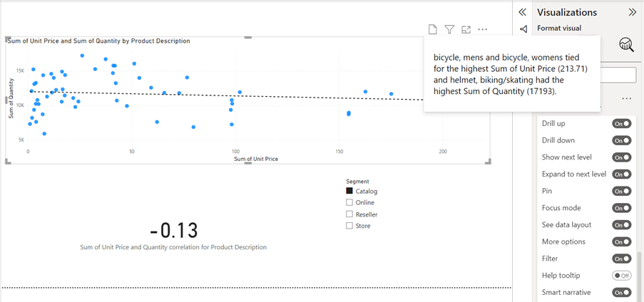Click the search field in Format pane
The width and height of the screenshot is (644, 302).
tap(618, 75)
